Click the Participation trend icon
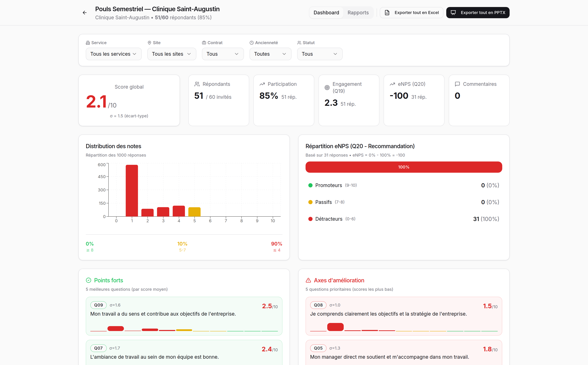Viewport: 588px width, 365px height. click(262, 84)
